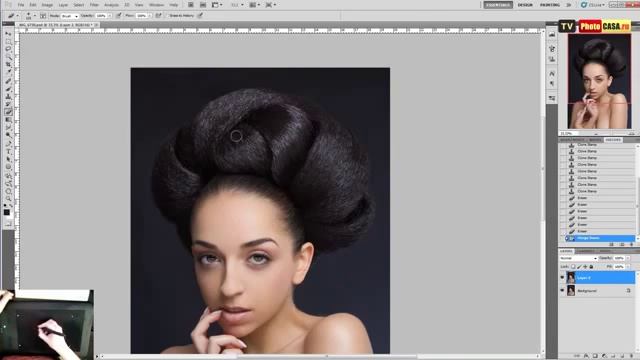Set the foreground color swatch

pos(7,212)
